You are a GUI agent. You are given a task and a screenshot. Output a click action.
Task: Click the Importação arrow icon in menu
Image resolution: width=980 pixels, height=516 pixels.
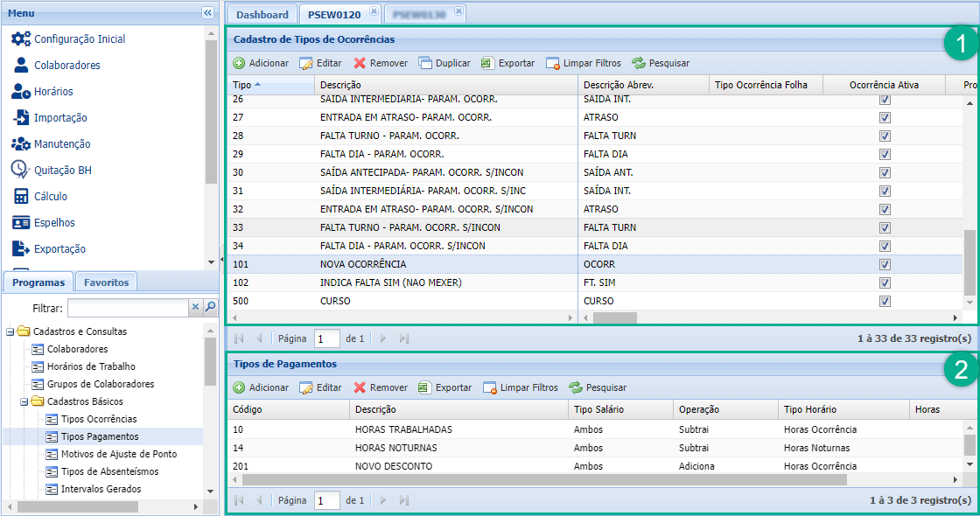pos(21,118)
